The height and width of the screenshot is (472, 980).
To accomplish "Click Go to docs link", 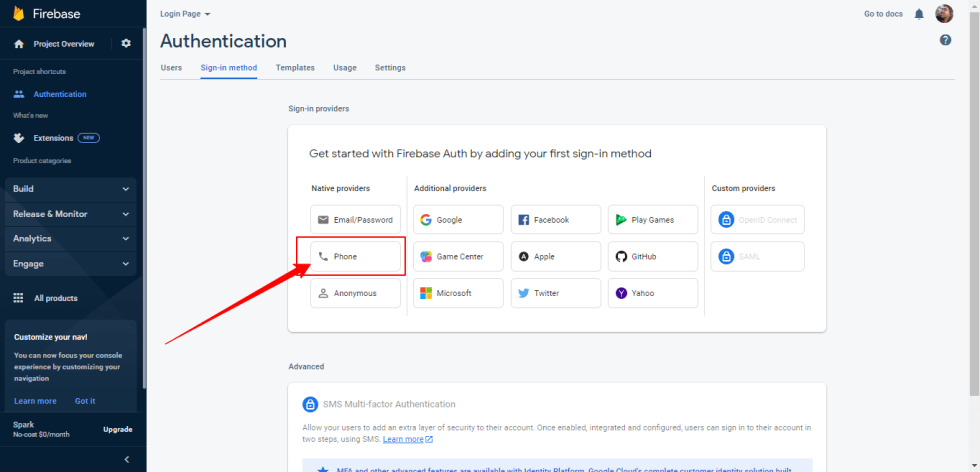I will tap(883, 14).
